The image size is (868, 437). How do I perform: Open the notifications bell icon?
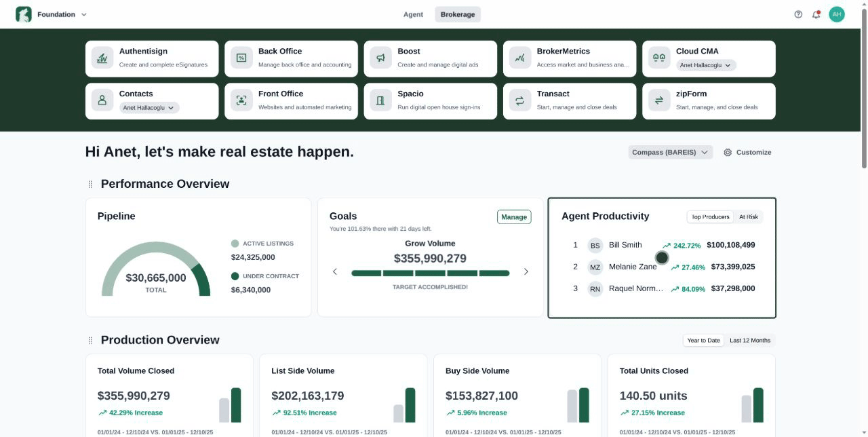(816, 14)
